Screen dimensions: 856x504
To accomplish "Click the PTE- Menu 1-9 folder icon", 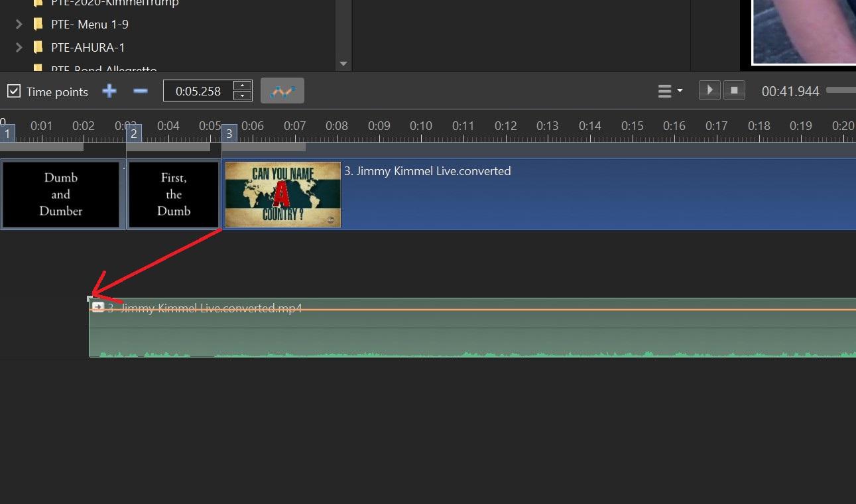I will pyautogui.click(x=38, y=25).
